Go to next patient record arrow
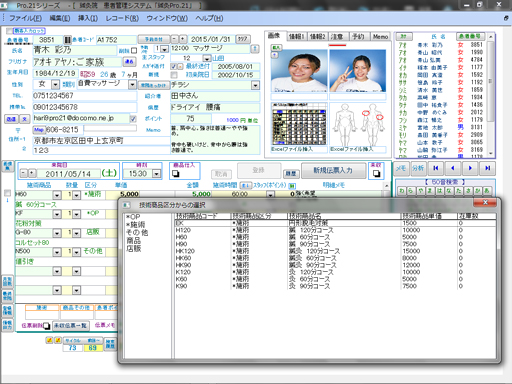The image size is (512, 384). coord(470,168)
